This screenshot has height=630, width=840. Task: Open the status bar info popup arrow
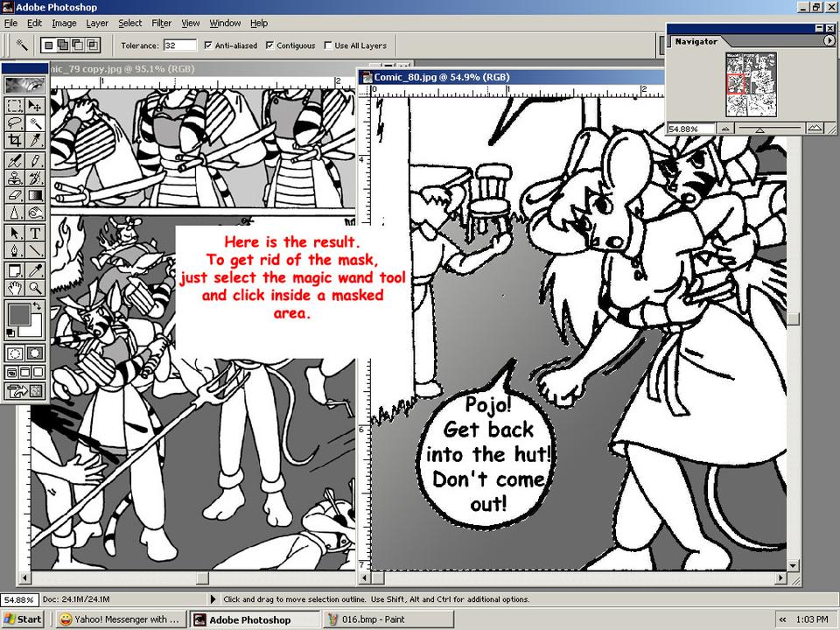[213, 598]
